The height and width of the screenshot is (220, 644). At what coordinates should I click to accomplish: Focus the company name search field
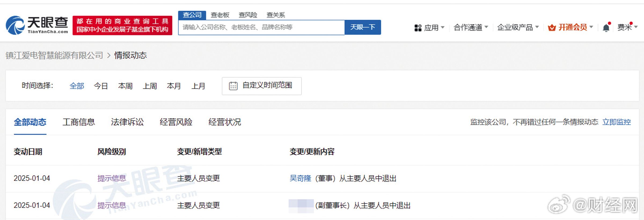[x=261, y=27]
